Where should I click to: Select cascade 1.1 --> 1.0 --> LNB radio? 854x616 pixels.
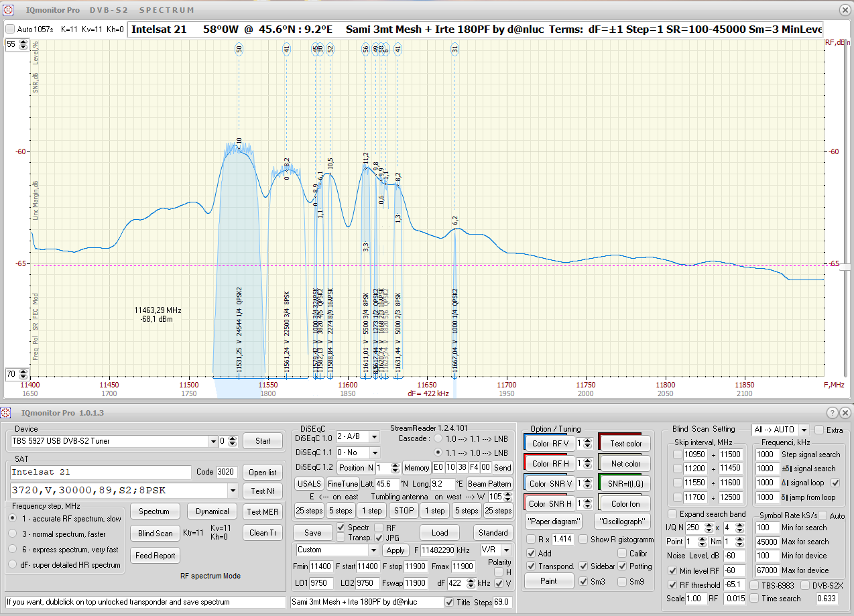(438, 452)
